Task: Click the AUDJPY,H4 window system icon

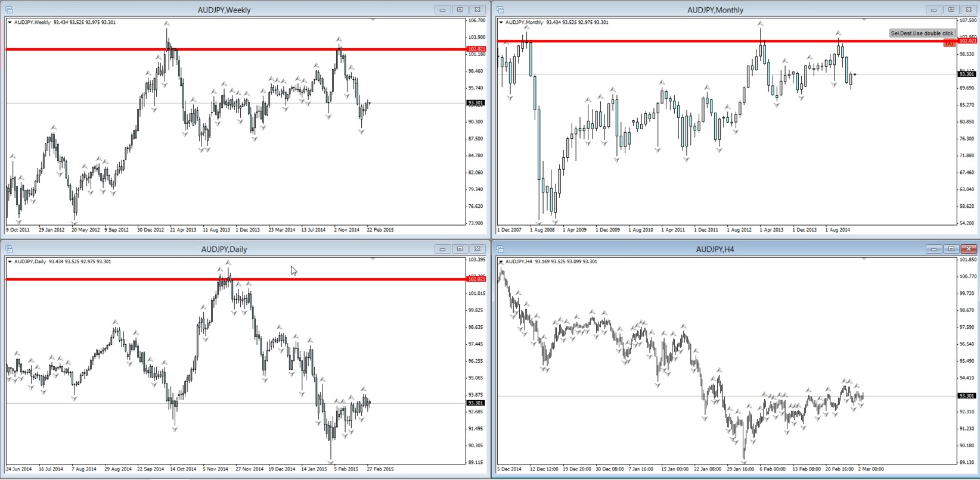Action: pyautogui.click(x=500, y=249)
